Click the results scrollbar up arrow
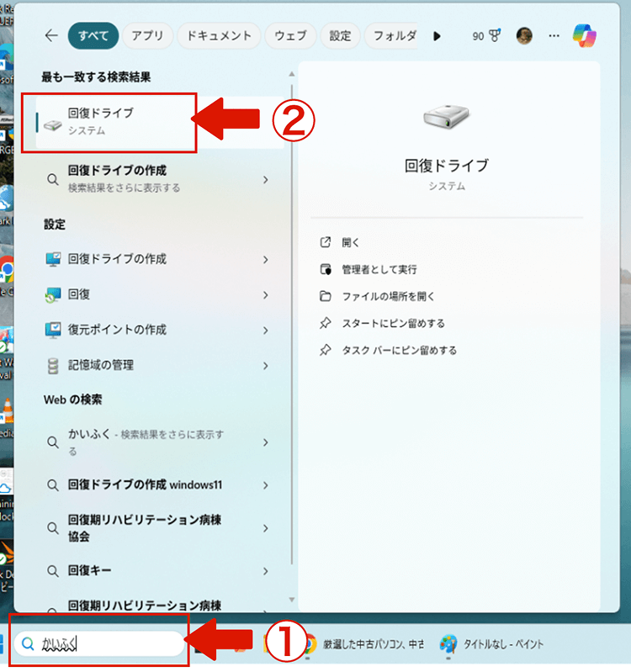This screenshot has height=672, width=631. [291, 74]
